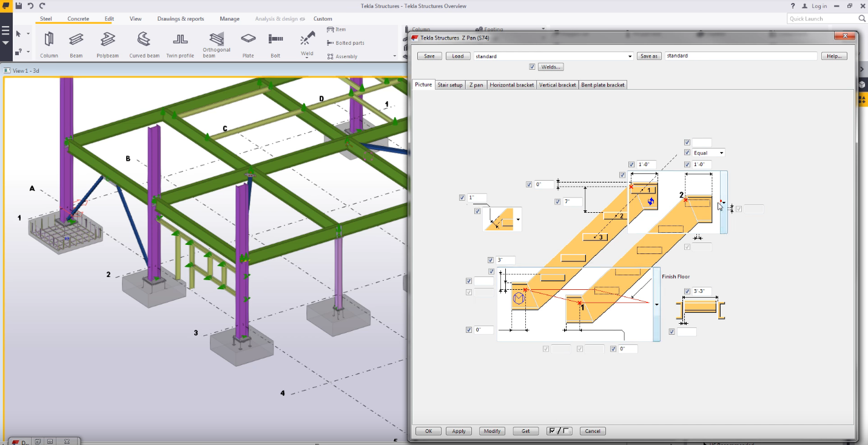Apply the Z Pan settings
868x445 pixels.
(459, 430)
